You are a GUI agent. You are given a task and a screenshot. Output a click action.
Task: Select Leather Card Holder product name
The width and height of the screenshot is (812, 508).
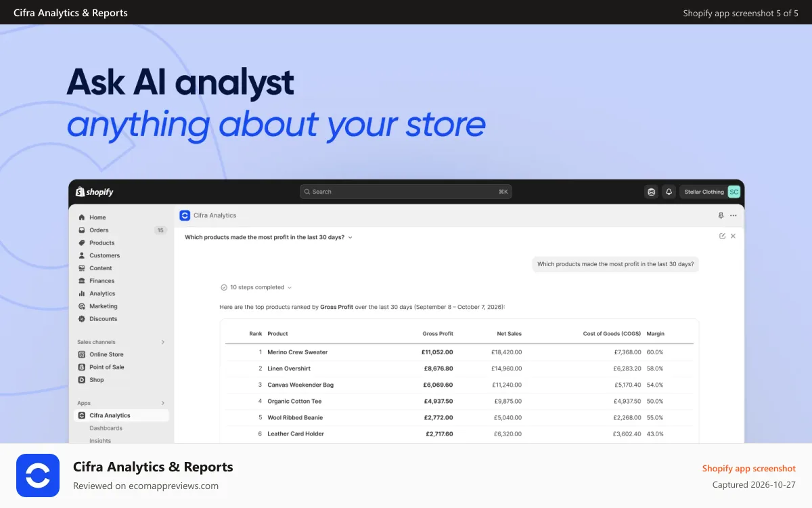(x=296, y=433)
